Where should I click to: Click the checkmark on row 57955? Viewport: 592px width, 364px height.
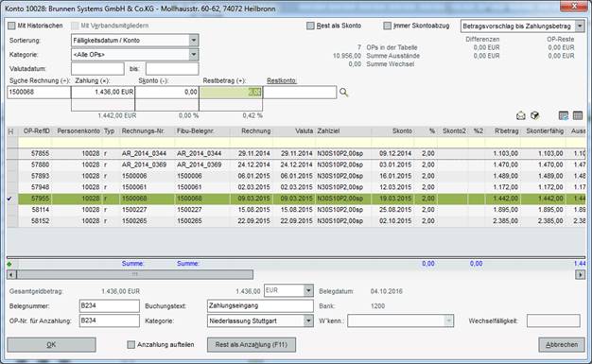pos(9,199)
